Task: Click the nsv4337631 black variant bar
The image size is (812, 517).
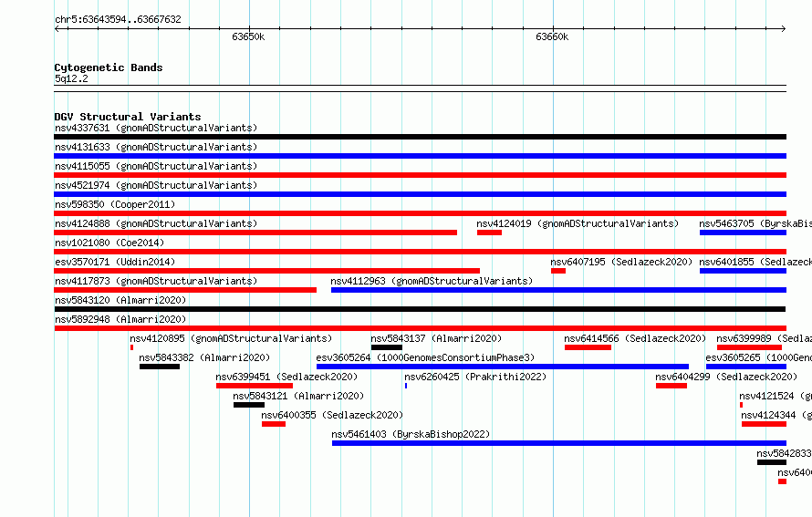Action: (x=420, y=137)
